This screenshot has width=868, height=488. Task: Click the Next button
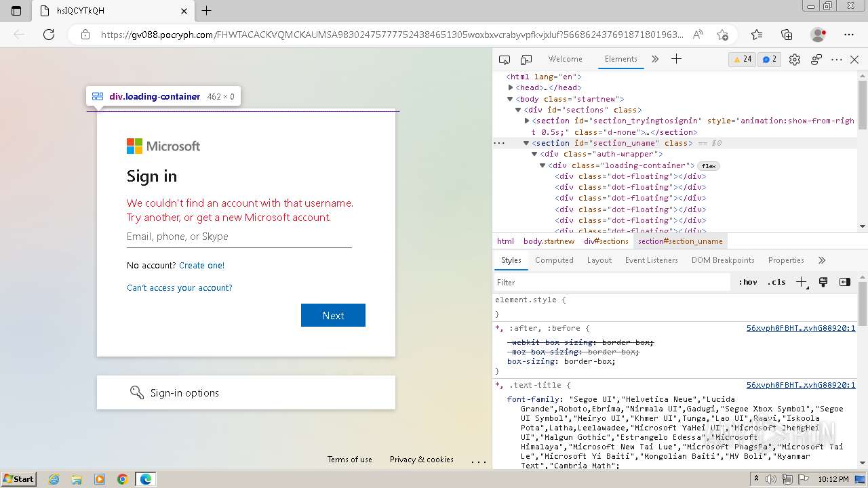333,315
